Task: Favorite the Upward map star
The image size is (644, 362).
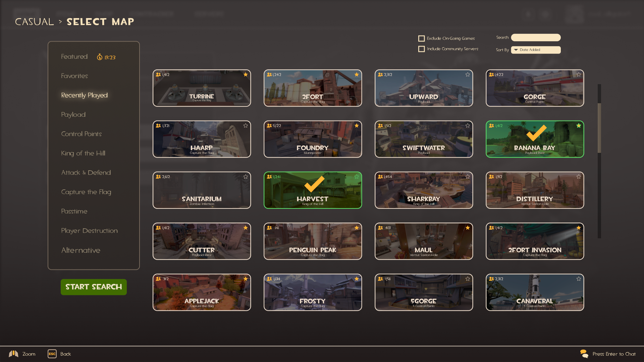Action: click(468, 74)
